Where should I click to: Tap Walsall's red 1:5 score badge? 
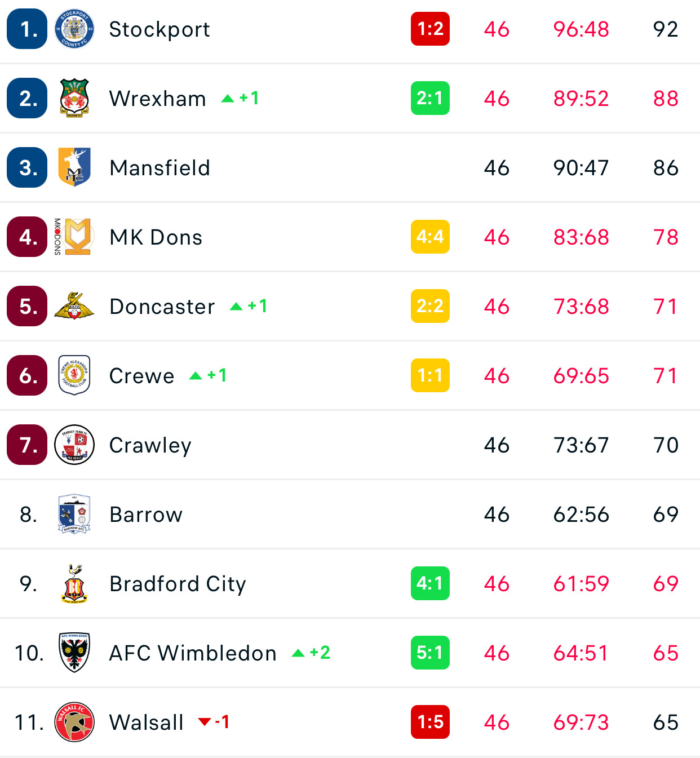(x=430, y=722)
